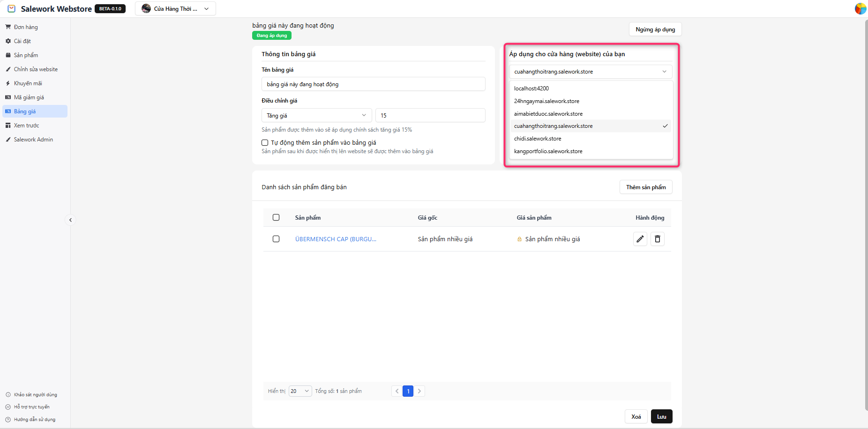Click the Lưu save button
868x429 pixels.
[x=661, y=416]
